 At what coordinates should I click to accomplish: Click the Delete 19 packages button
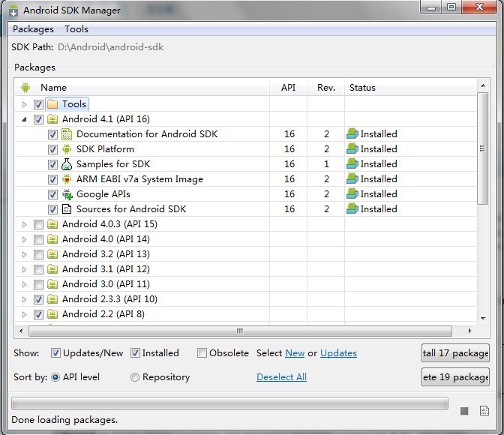(x=455, y=377)
